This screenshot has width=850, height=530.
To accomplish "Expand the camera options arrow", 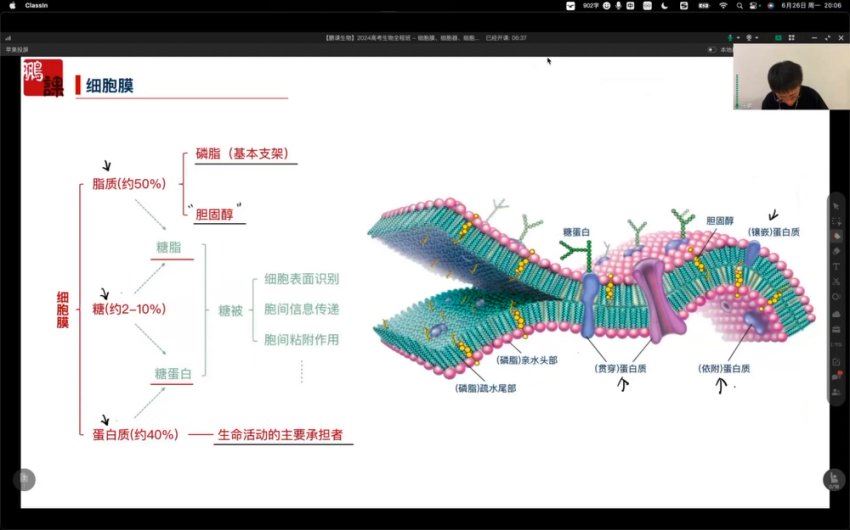I will (757, 38).
